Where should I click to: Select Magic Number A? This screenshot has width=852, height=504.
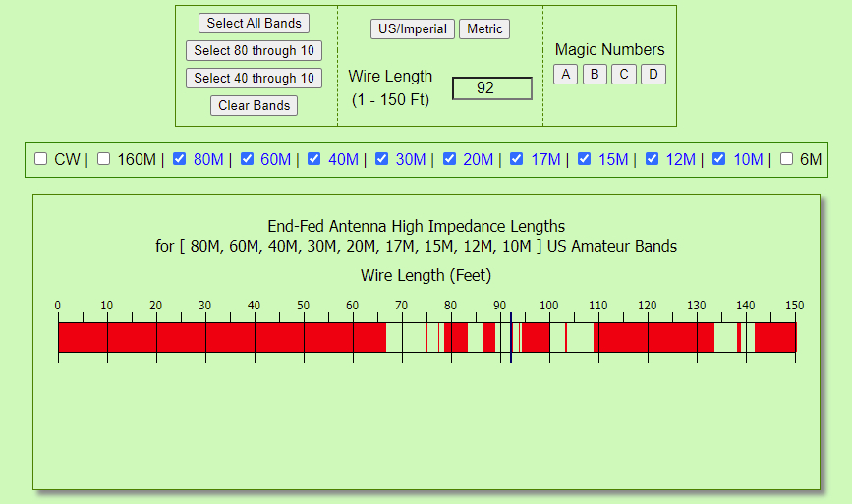pos(565,74)
